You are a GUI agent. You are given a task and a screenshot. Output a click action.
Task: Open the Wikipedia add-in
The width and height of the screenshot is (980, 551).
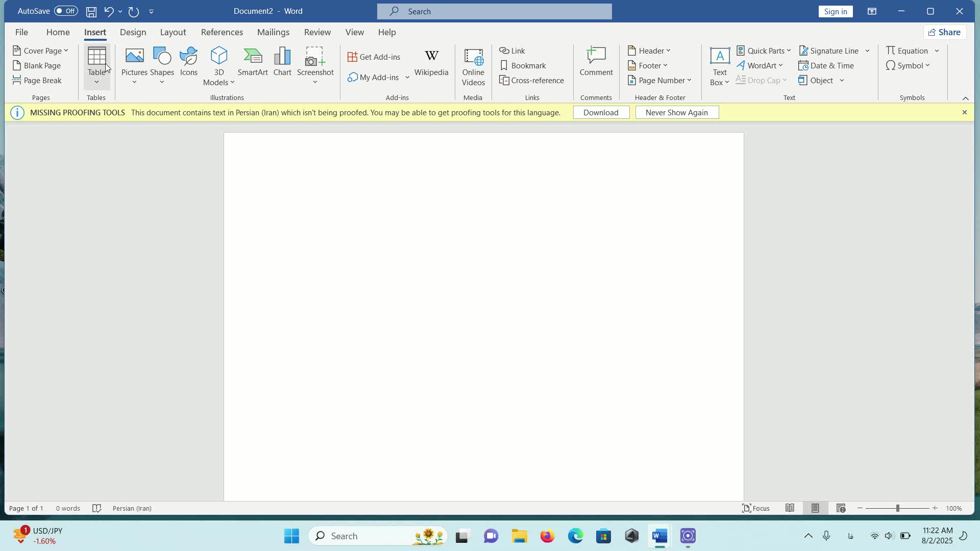pyautogui.click(x=431, y=63)
